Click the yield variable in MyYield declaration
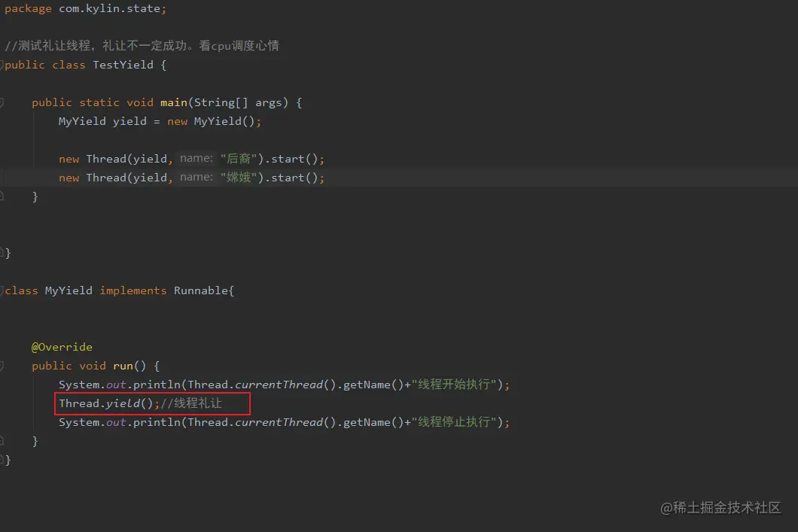 click(x=129, y=122)
